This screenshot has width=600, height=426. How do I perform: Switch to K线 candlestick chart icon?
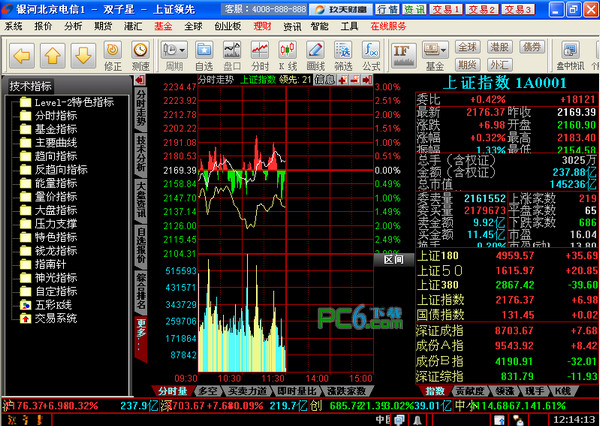point(288,56)
